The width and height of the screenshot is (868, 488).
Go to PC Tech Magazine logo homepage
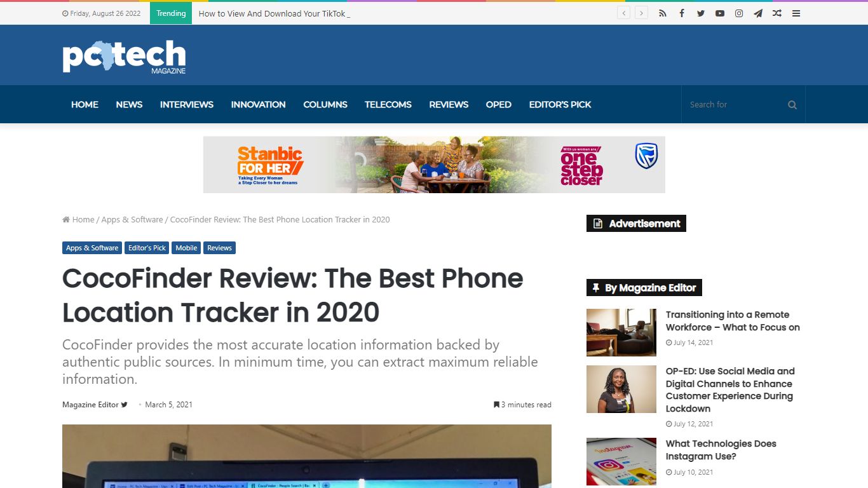coord(124,57)
